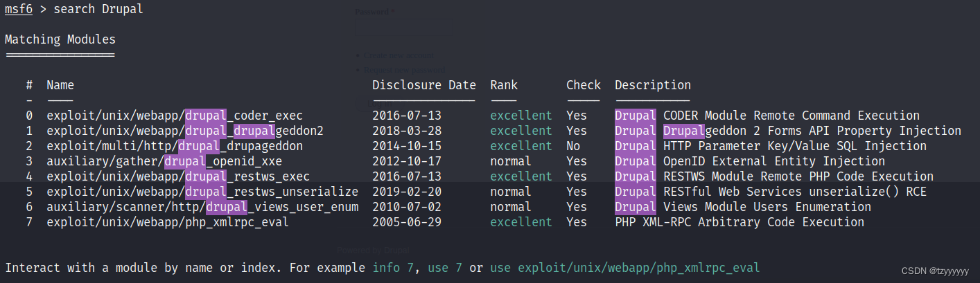980x283 pixels.
Task: Click the 'Name' column header
Action: (x=60, y=85)
